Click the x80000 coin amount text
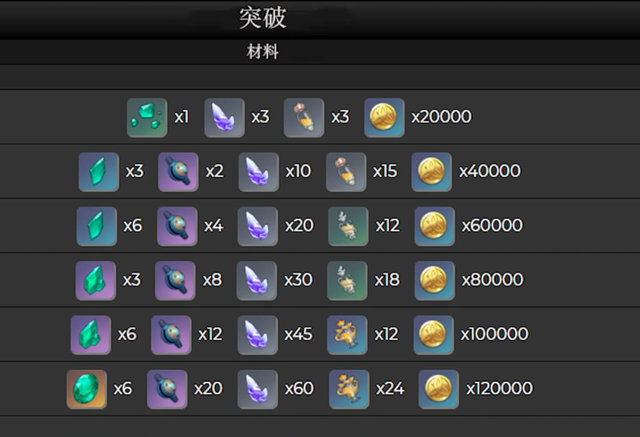The image size is (640, 437). pyautogui.click(x=492, y=280)
